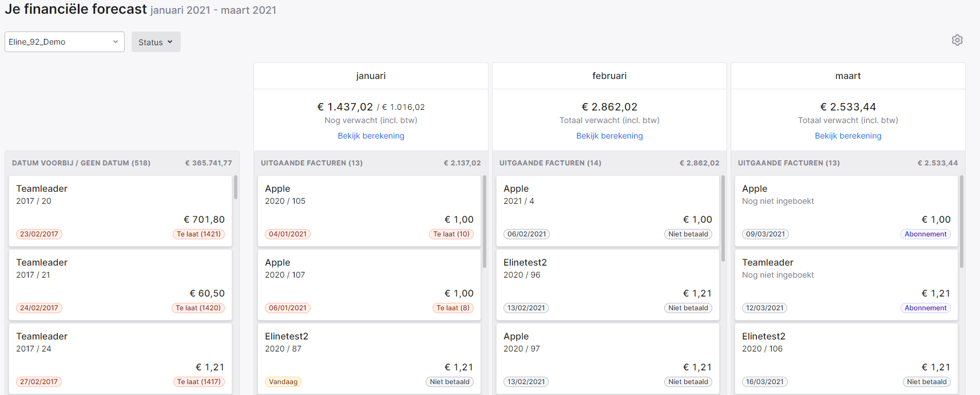Click the € 701,80 invoice amount
Screen dimensions: 980x395
pyautogui.click(x=204, y=219)
